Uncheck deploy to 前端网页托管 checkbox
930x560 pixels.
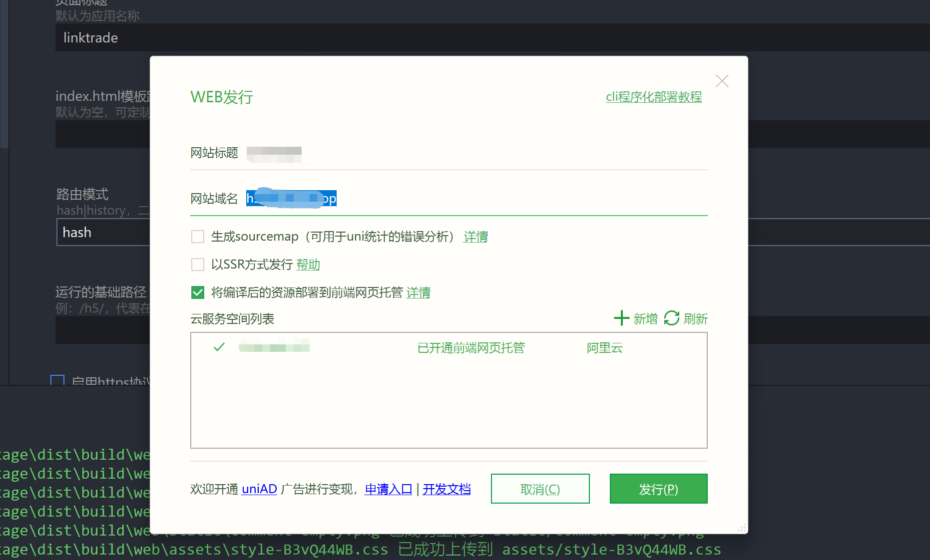pos(198,292)
